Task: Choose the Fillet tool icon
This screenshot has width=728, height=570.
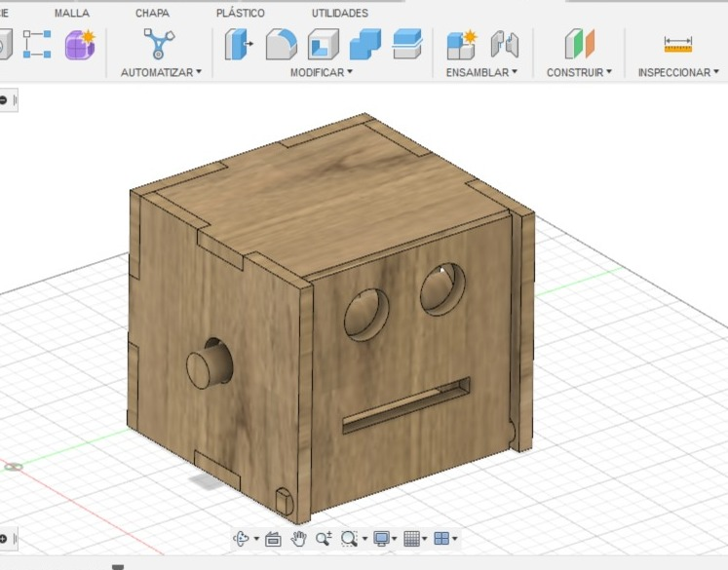Action: coord(282,44)
